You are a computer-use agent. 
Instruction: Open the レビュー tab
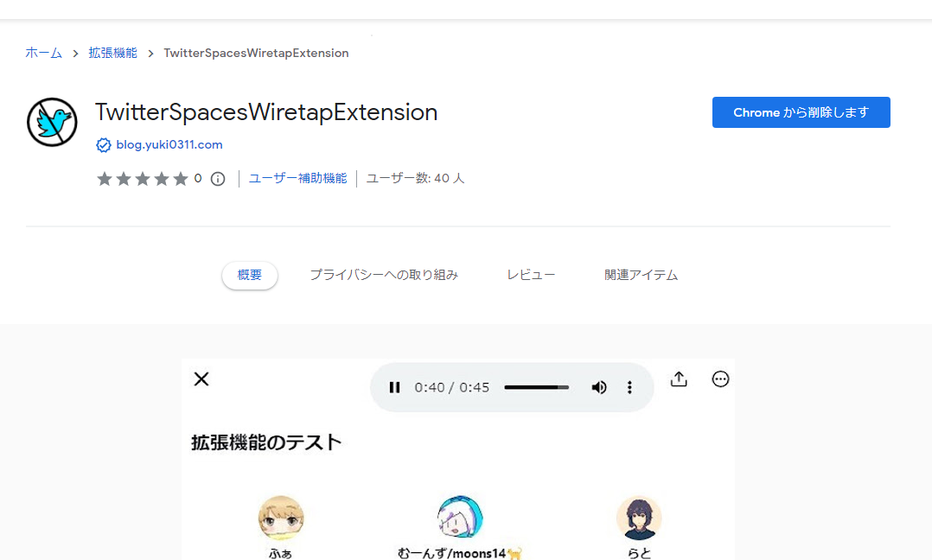click(531, 275)
